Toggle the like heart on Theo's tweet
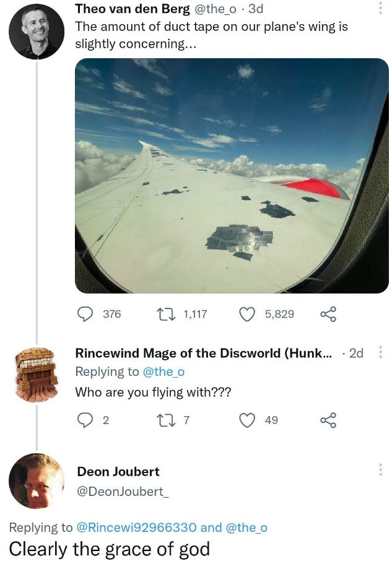 coord(247,314)
